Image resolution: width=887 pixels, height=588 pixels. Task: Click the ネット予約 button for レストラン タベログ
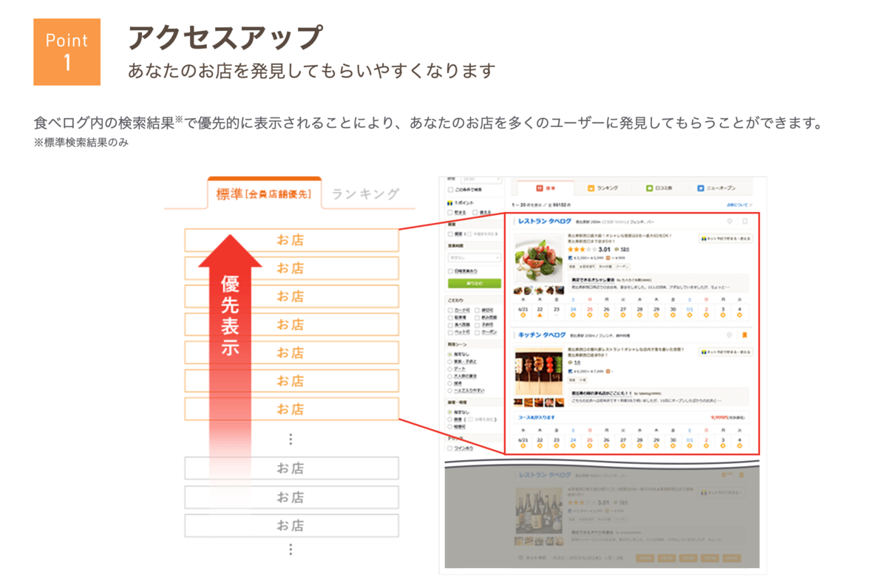tap(726, 239)
